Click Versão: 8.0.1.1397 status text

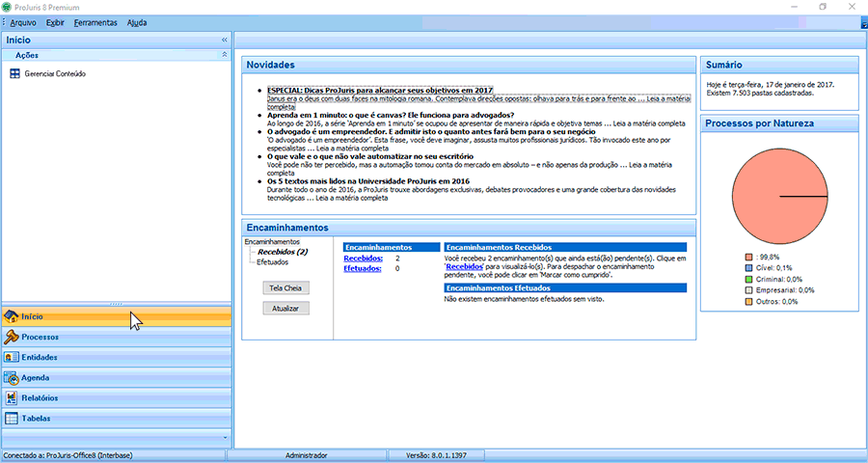[x=436, y=455]
